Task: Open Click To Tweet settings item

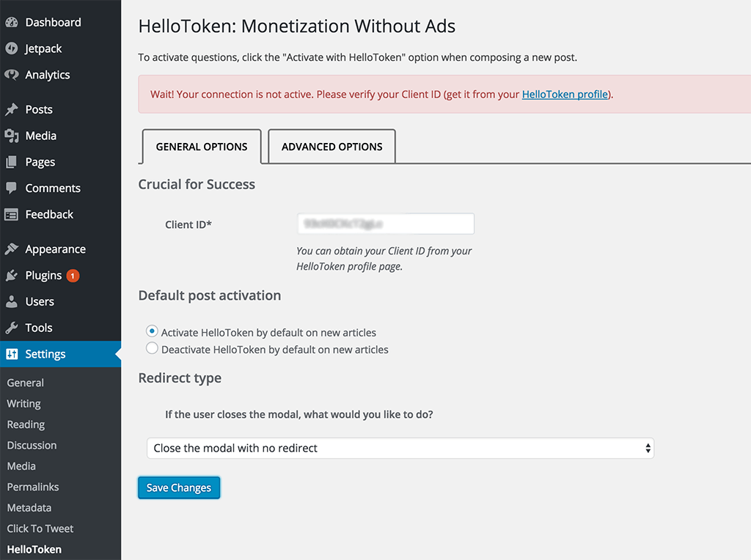Action: tap(40, 528)
